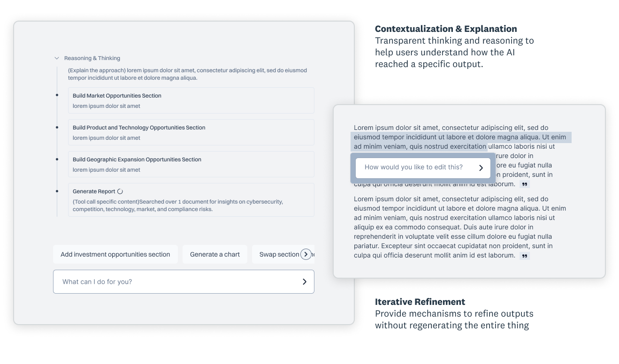Submit with the arrow in What can I do for you
This screenshot has width=619, height=364.
coord(304,281)
